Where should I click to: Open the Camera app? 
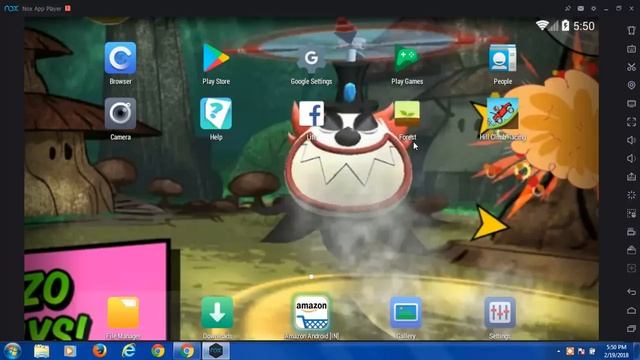(x=120, y=113)
